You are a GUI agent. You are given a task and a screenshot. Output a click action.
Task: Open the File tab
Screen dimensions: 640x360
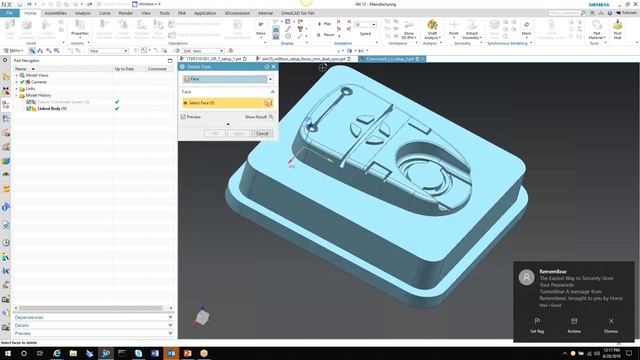tap(9, 13)
